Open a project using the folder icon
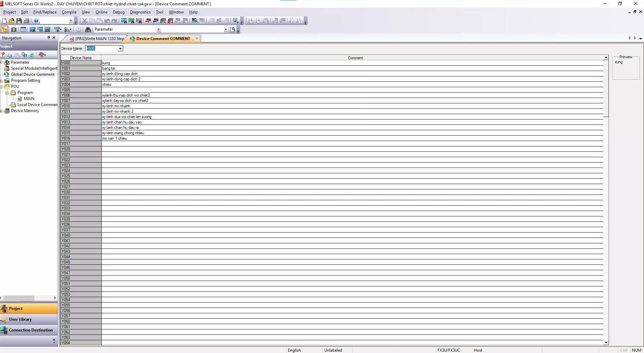 [12, 21]
